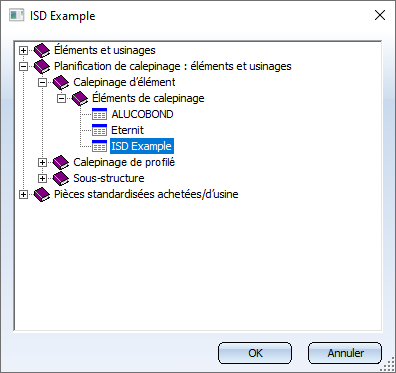The width and height of the screenshot is (396, 373).
Task: Select the ALUCOBOND table entry
Action: point(142,114)
